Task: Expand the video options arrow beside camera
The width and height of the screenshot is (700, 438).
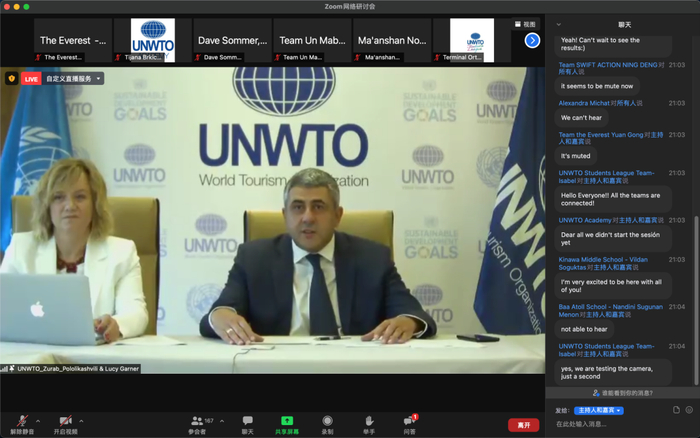Action: (x=81, y=420)
